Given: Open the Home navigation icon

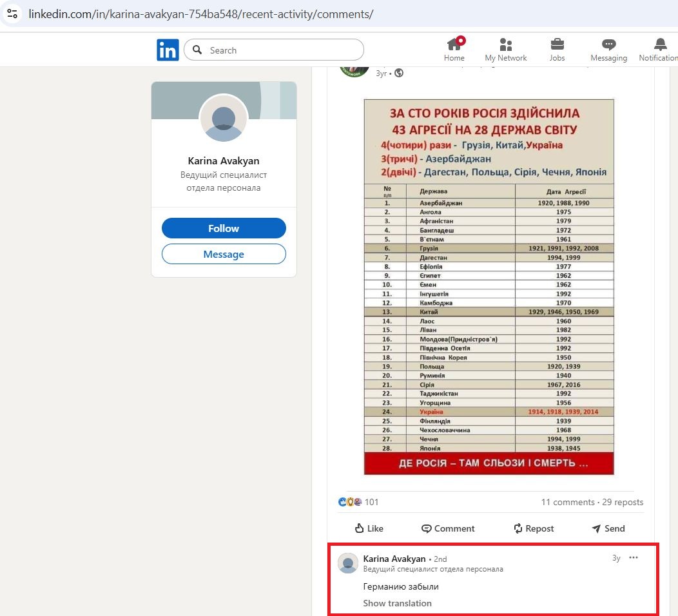Looking at the screenshot, I should coord(454,45).
